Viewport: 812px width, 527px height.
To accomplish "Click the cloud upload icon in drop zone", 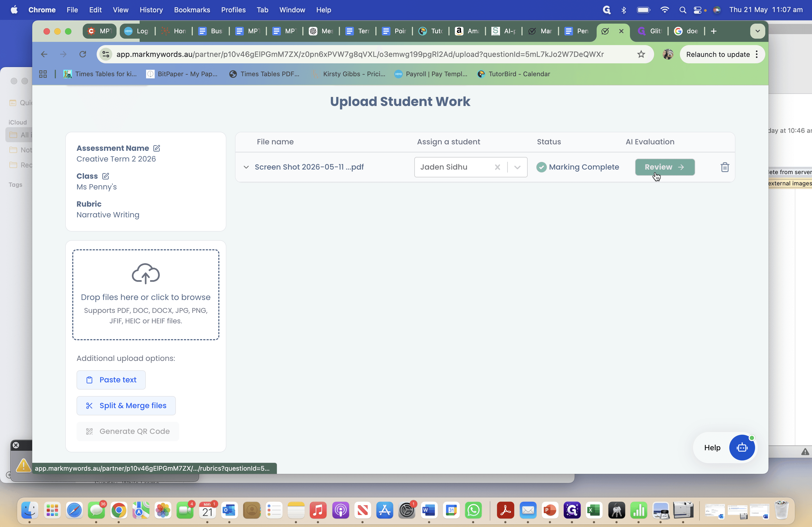I will tap(146, 273).
